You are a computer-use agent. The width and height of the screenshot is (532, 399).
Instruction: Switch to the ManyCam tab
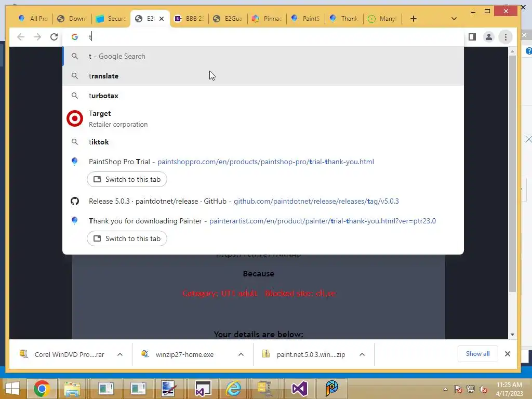[x=383, y=19]
